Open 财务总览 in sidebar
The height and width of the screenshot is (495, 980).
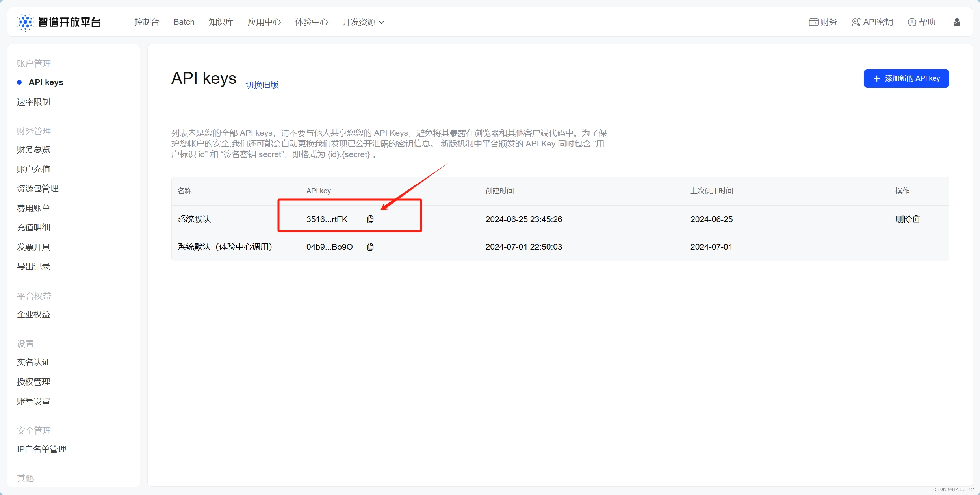[x=33, y=150]
